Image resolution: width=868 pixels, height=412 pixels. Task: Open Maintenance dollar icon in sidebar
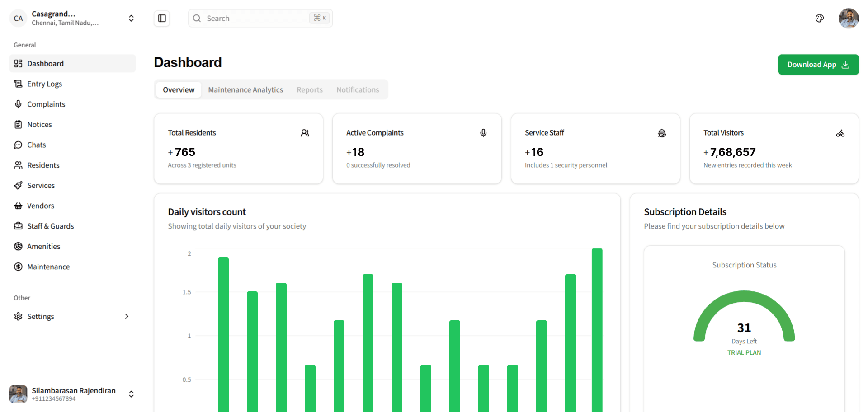(18, 267)
